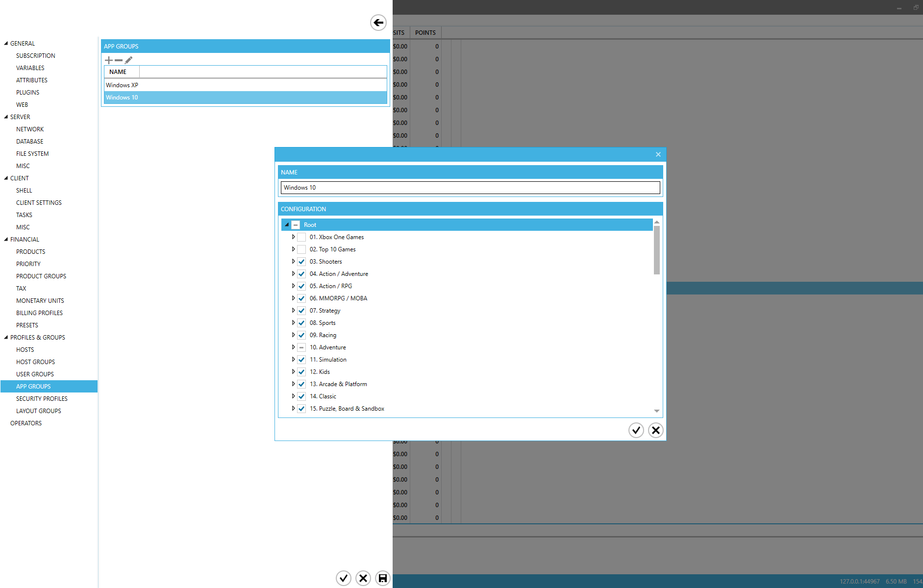
Task: Toggle the 10. Adventure checkbox
Action: pos(301,347)
